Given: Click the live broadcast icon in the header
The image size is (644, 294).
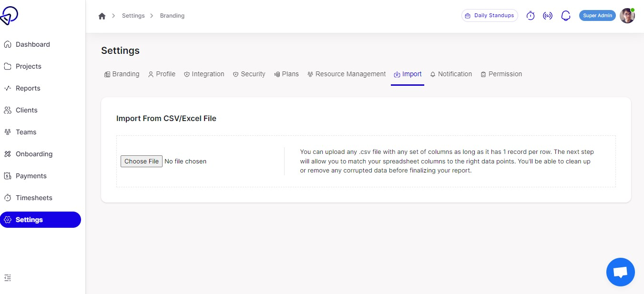Looking at the screenshot, I should tap(547, 15).
